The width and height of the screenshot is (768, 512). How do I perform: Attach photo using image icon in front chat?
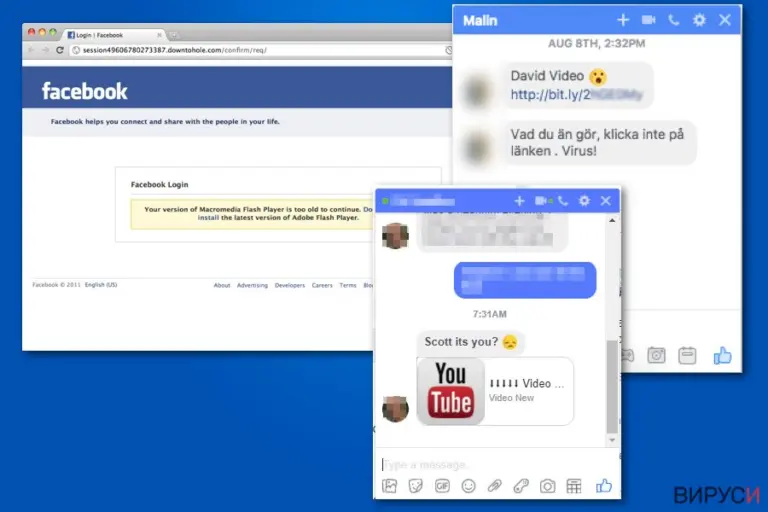coord(389,486)
